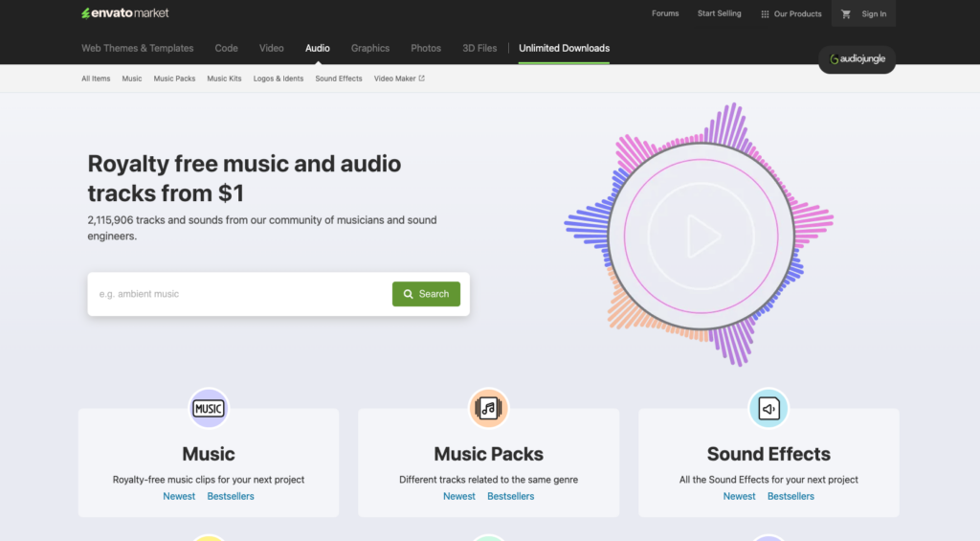
Task: Select the All Items sub-navigation link
Action: [x=96, y=79]
